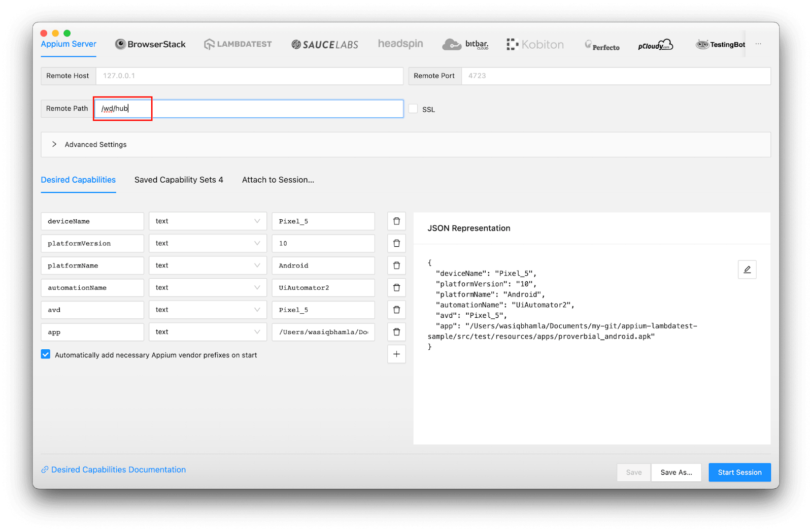
Task: Edit the platformVersion capability name field
Action: point(92,244)
